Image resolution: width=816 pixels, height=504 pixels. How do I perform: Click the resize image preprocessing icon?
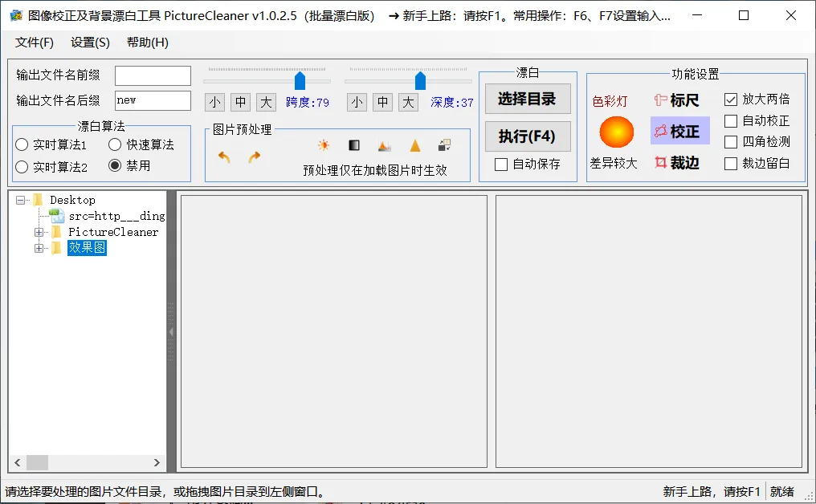click(x=444, y=145)
